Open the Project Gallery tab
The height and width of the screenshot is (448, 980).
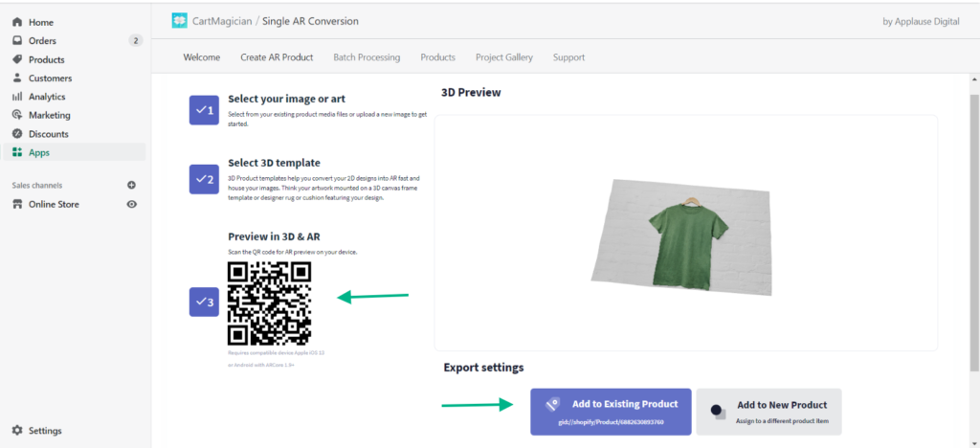504,57
